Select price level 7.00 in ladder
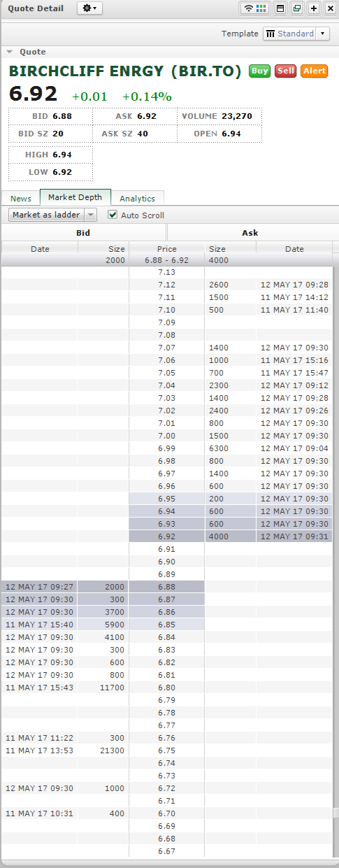 [x=167, y=436]
